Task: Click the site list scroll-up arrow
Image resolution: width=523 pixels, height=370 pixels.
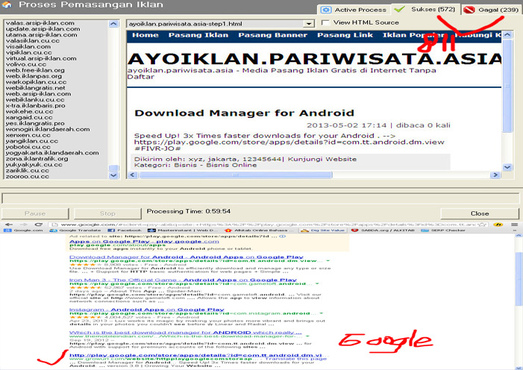Action: coord(113,24)
